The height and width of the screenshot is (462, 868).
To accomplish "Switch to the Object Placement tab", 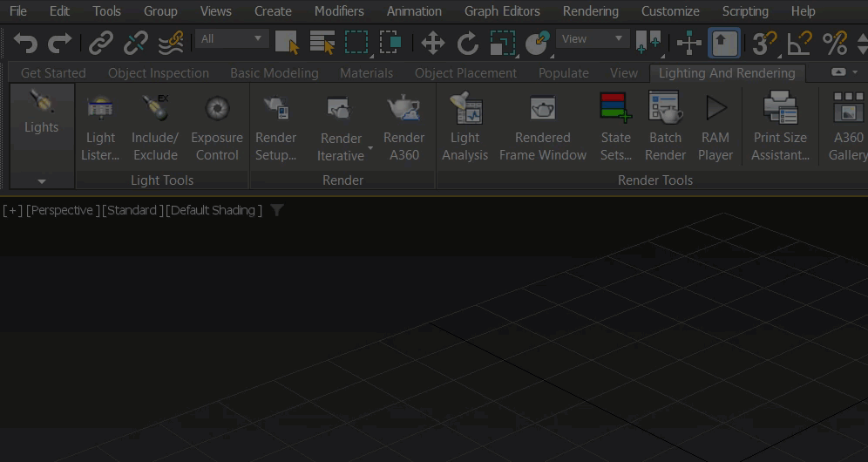I will tap(465, 73).
